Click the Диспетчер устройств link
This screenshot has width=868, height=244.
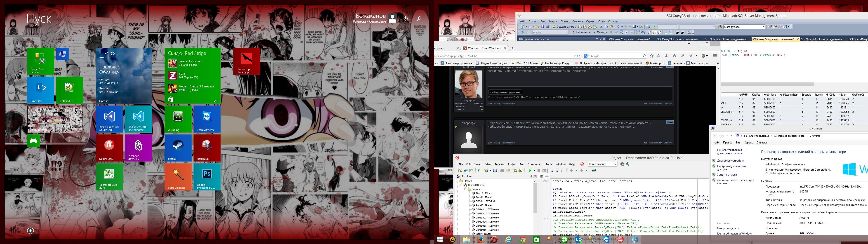click(x=730, y=161)
